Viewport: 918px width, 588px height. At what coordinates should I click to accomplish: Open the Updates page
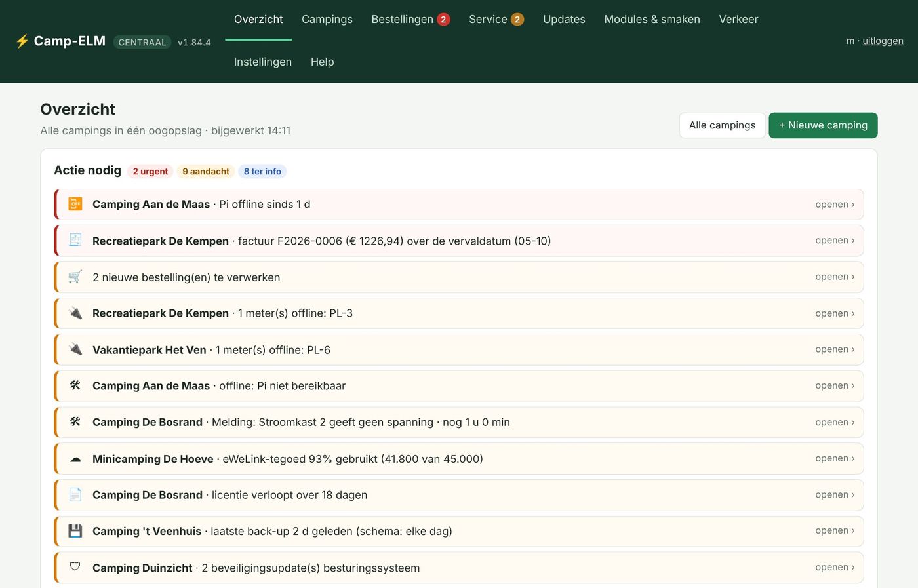click(x=564, y=20)
